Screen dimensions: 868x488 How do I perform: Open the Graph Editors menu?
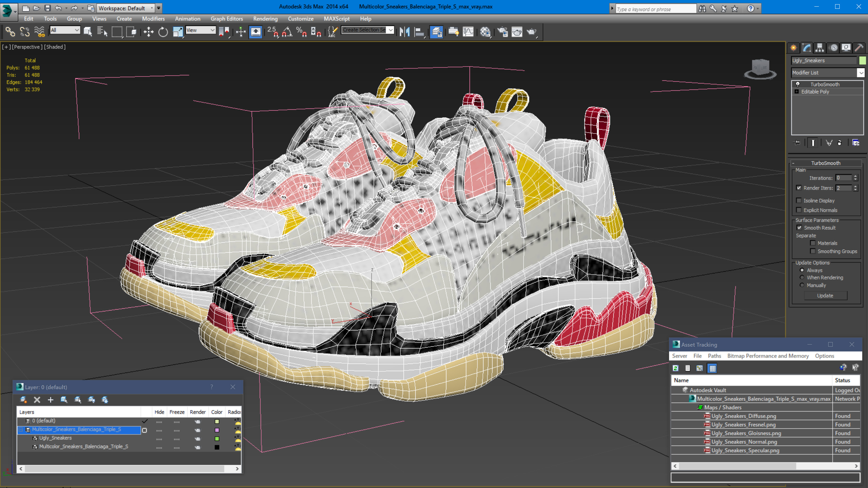(227, 19)
